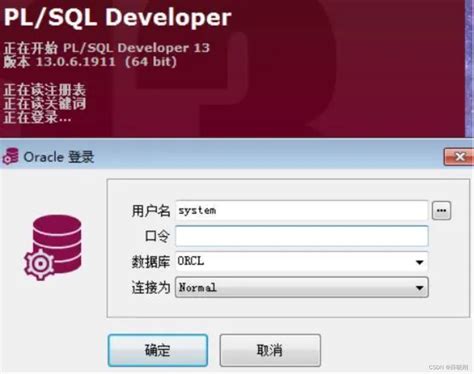474x374 pixels.
Task: Confirm login with the 确定 button
Action: pyautogui.click(x=158, y=350)
